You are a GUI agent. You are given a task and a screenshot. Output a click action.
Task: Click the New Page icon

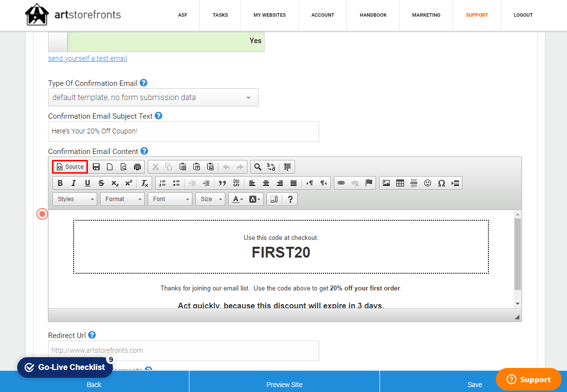[x=110, y=167]
